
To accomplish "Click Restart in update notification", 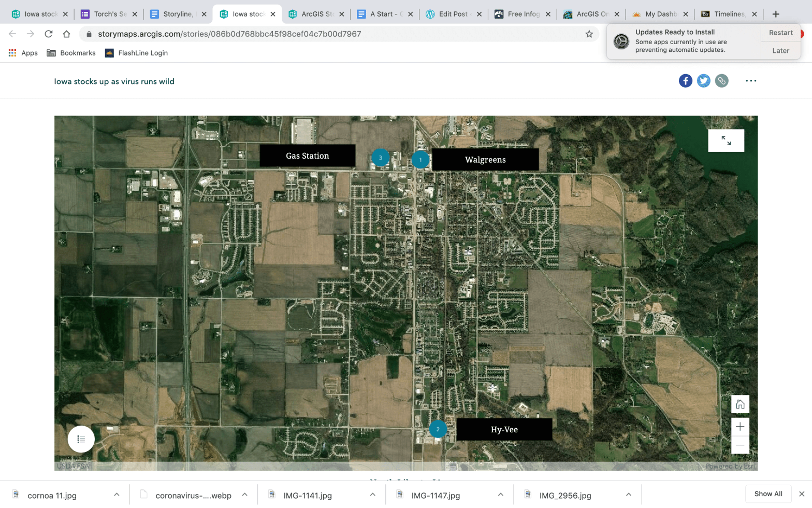I will pos(780,33).
